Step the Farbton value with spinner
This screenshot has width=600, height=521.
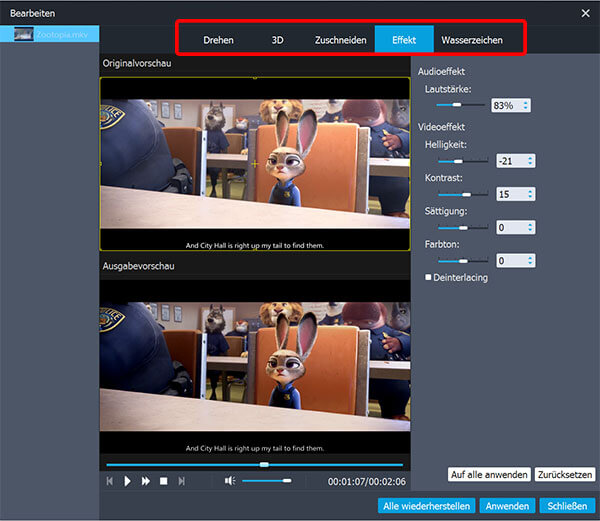point(530,260)
